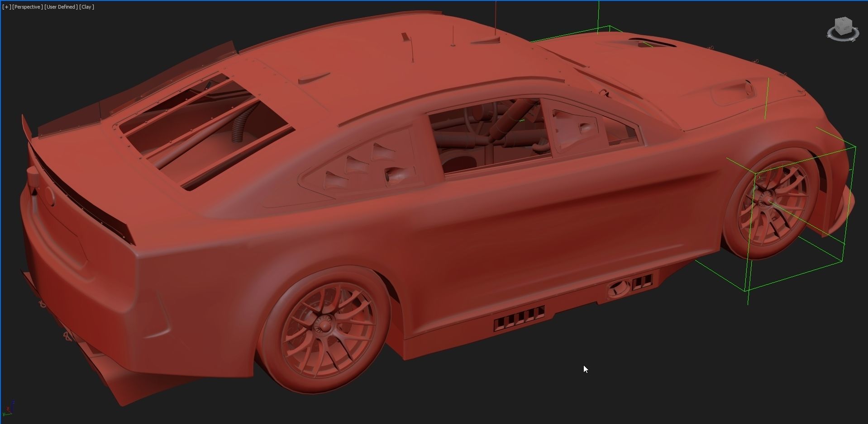Open the Perspective viewport label menu
Image resolution: width=868 pixels, height=424 pixels.
click(x=28, y=7)
